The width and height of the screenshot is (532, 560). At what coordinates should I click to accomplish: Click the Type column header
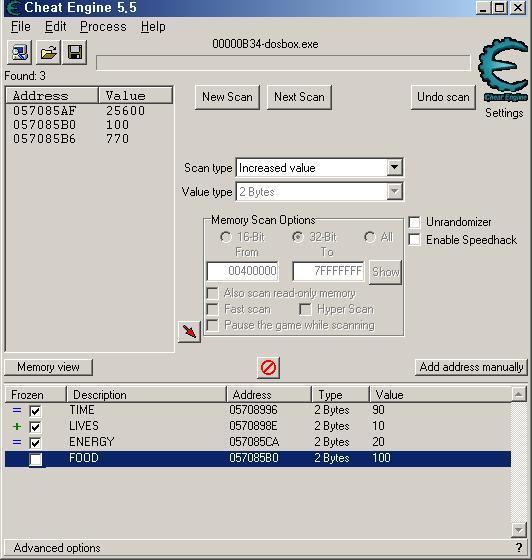tap(340, 395)
